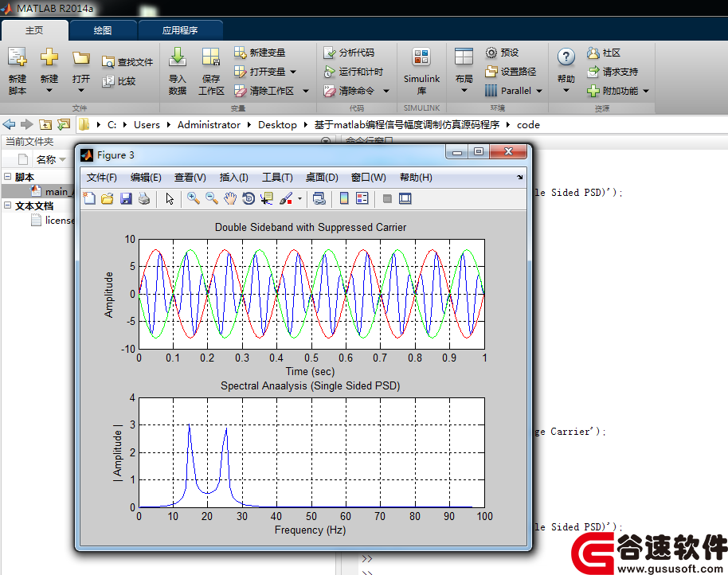
Task: Switch to the 绘图 ribbon tab
Action: coord(103,30)
